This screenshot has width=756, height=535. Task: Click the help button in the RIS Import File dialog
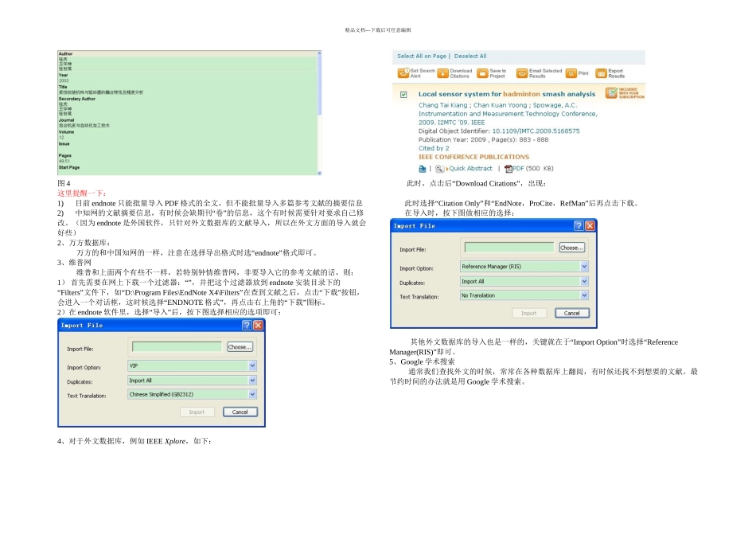(579, 226)
